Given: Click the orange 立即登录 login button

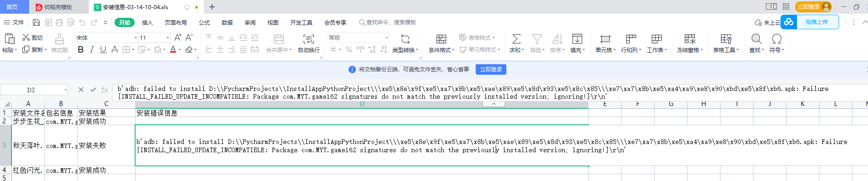Looking at the screenshot, I should point(813,6).
